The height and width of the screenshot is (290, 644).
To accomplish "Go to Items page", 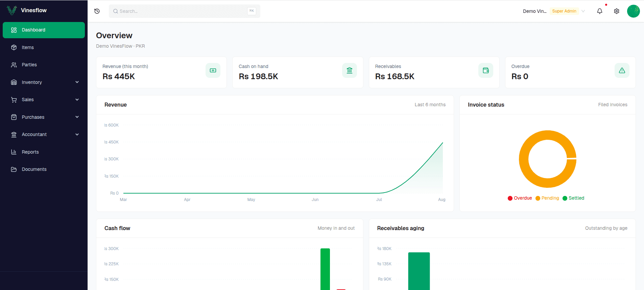I will (44, 47).
